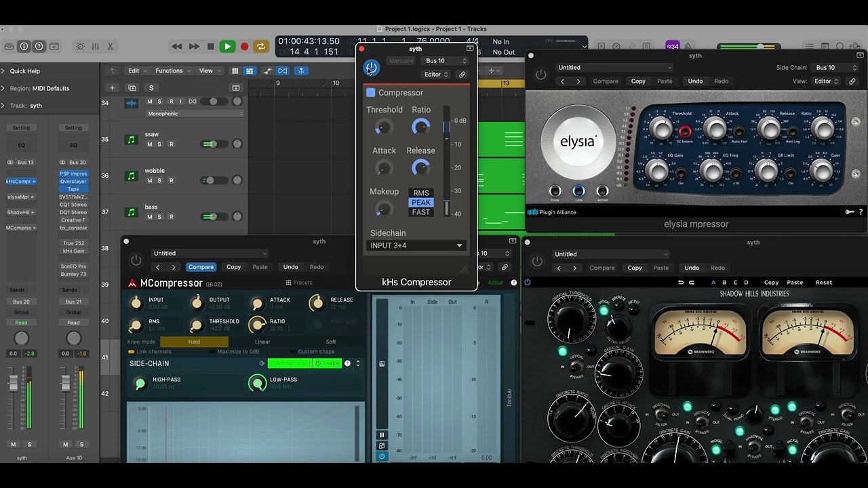Click the global Solo S button in track header

tap(151, 87)
